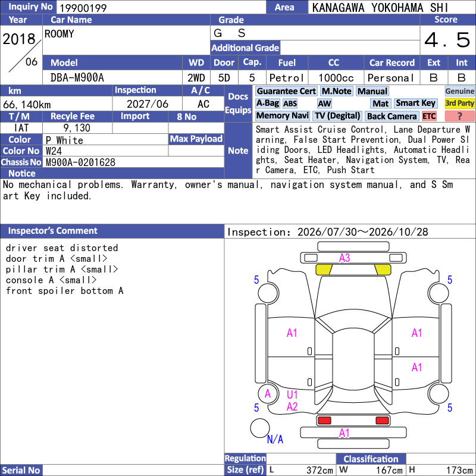Viewport: 476px width, 476px height.
Task: Click the Smart Key equipment badge
Action: click(x=415, y=104)
